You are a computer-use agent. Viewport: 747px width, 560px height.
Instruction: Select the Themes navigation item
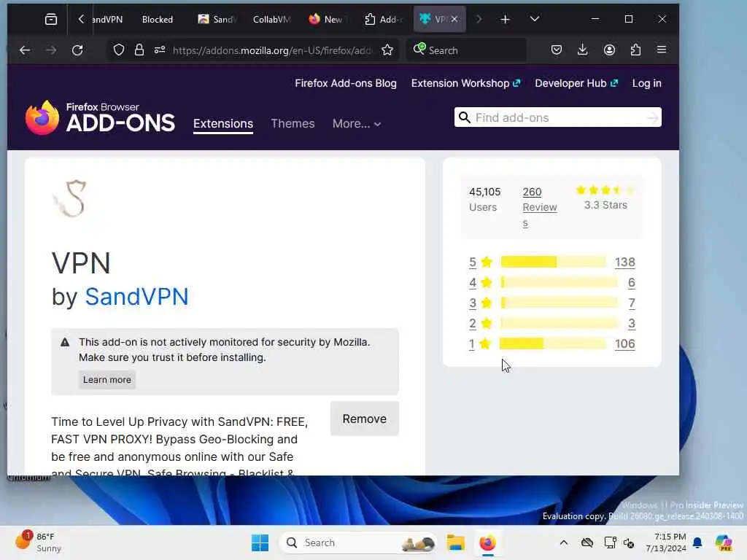(x=293, y=124)
